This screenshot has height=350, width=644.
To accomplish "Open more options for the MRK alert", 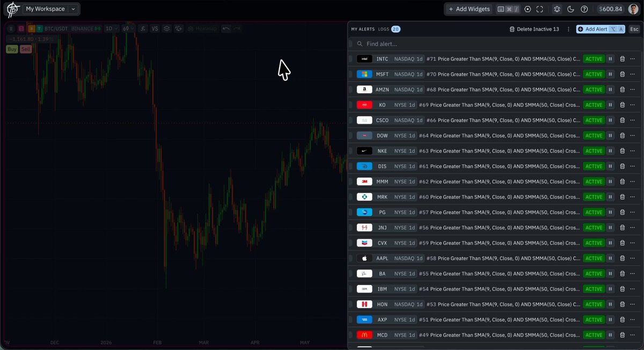I will click(x=633, y=197).
